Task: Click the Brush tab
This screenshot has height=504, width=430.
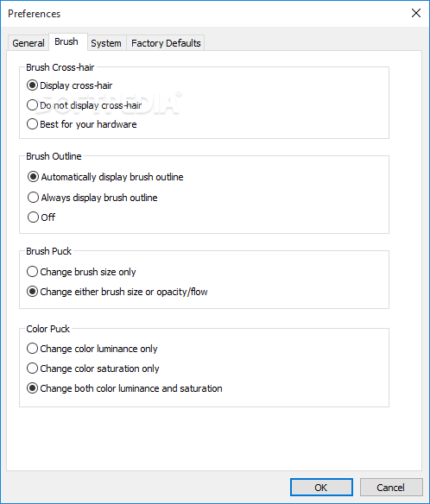Action: [66, 41]
